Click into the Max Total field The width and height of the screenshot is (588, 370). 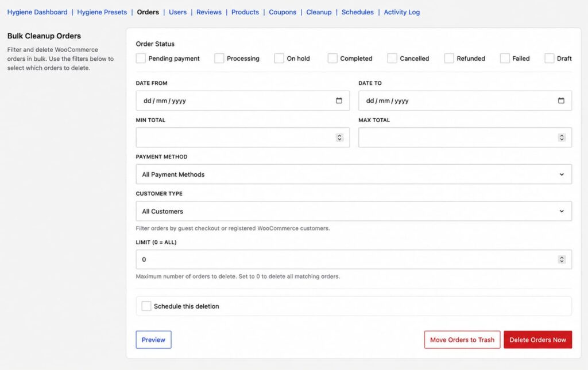465,138
